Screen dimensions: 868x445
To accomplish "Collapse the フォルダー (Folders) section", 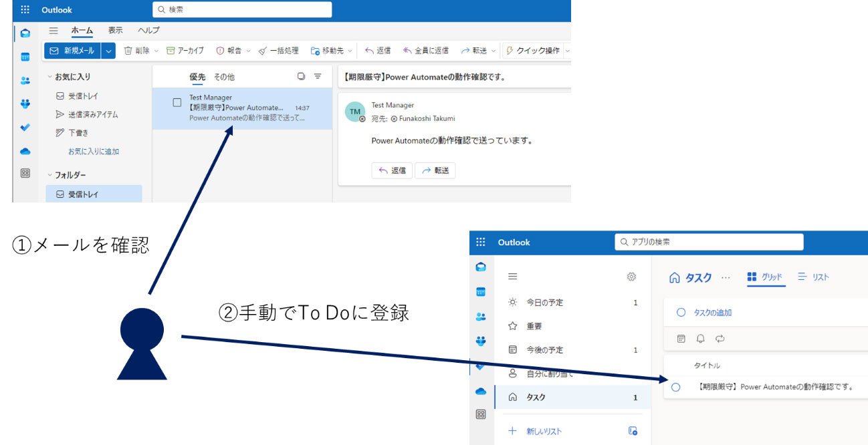I will (49, 175).
